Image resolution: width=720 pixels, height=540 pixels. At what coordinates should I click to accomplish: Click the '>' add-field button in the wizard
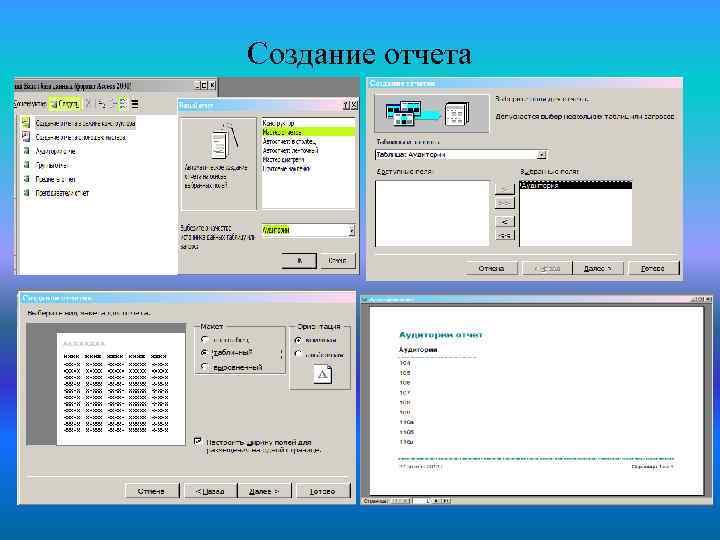click(505, 189)
